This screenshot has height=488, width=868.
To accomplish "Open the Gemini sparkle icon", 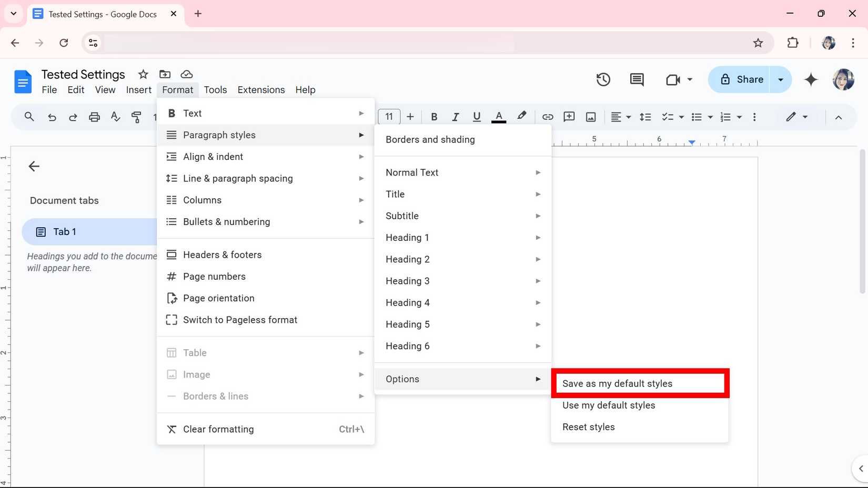I will coord(811,79).
